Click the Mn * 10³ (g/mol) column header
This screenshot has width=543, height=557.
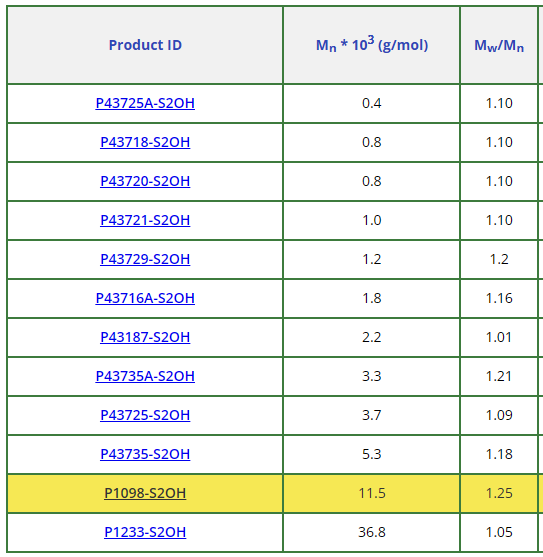pyautogui.click(x=372, y=45)
